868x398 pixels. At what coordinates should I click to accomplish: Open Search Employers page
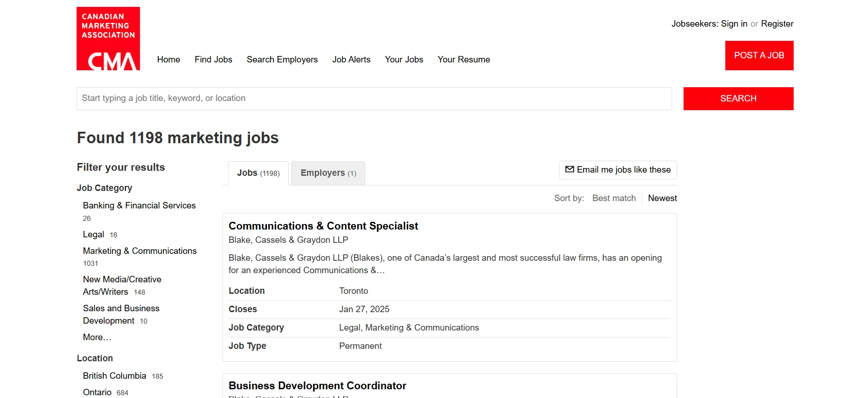pos(282,59)
